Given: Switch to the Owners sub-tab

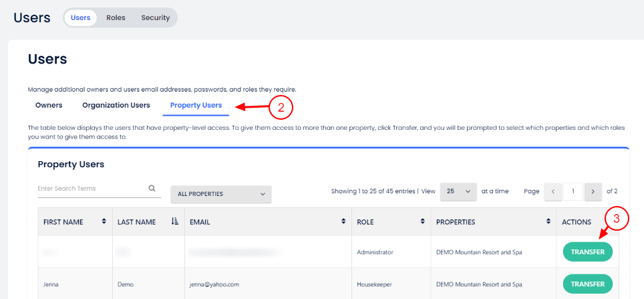Looking at the screenshot, I should (49, 105).
